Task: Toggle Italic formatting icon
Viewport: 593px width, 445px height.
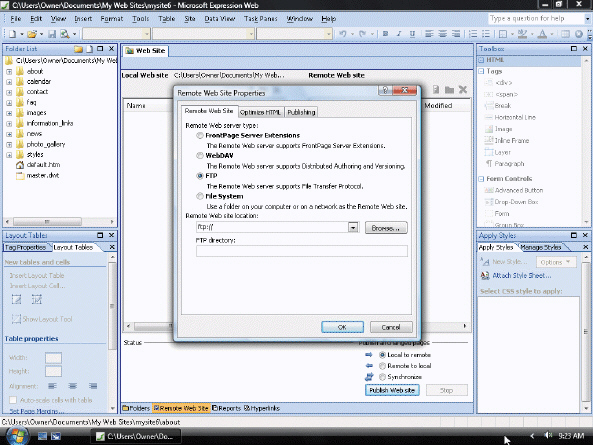Action: coord(399,34)
